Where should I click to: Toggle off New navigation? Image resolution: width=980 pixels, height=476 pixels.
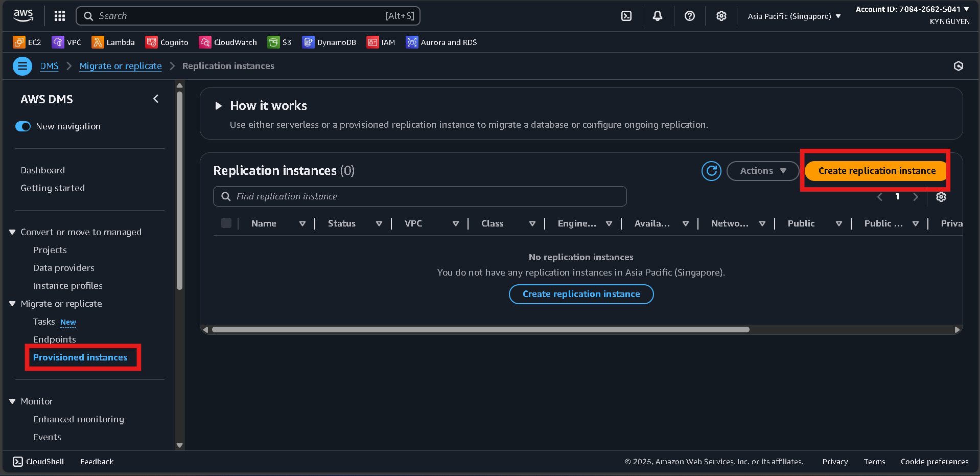23,126
